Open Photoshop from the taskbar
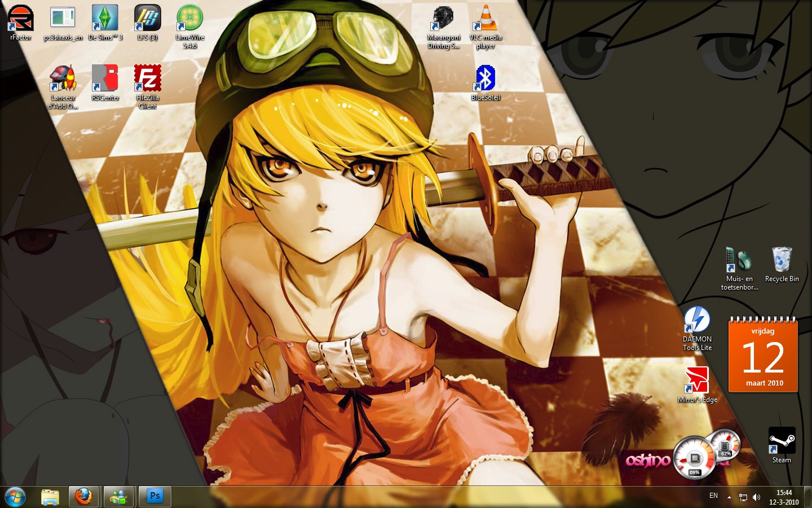This screenshot has width=812, height=508. pos(154,497)
